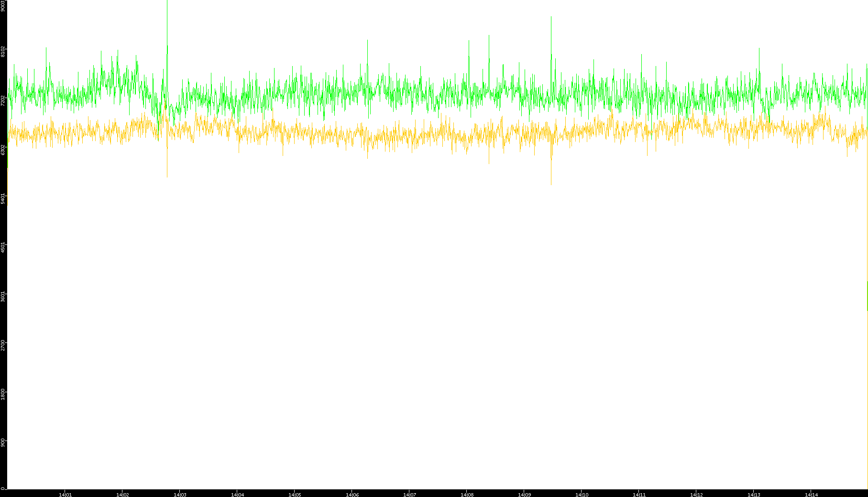Screen dimensions: 868x497
Task: Click the tallest green spike after 14:09
Action: click(x=551, y=29)
